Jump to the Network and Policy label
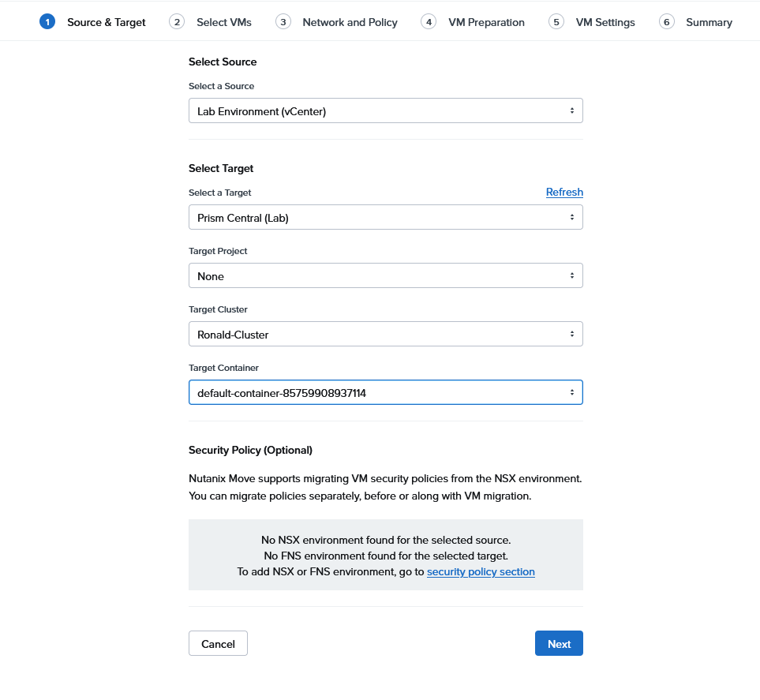Viewport: 760px width, 700px height. (350, 22)
